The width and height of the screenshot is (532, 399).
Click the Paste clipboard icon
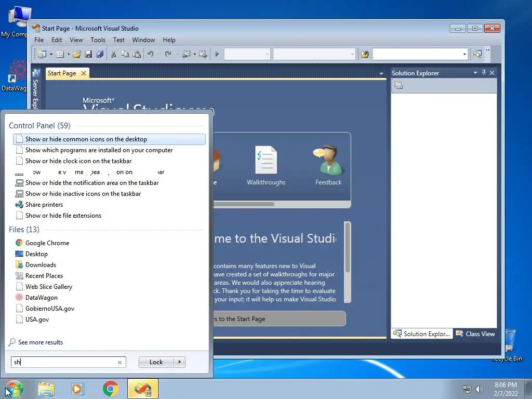(x=137, y=54)
